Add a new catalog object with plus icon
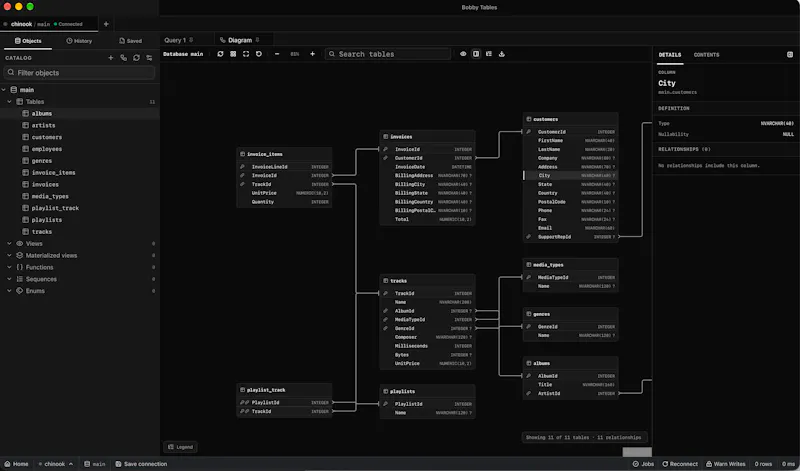Image resolution: width=800 pixels, height=471 pixels. [111, 58]
